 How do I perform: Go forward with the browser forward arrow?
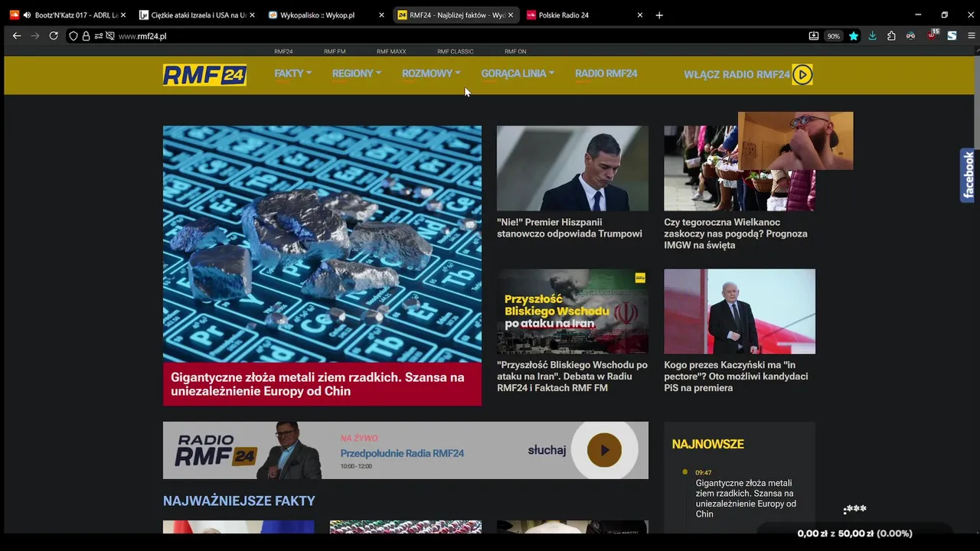[35, 36]
